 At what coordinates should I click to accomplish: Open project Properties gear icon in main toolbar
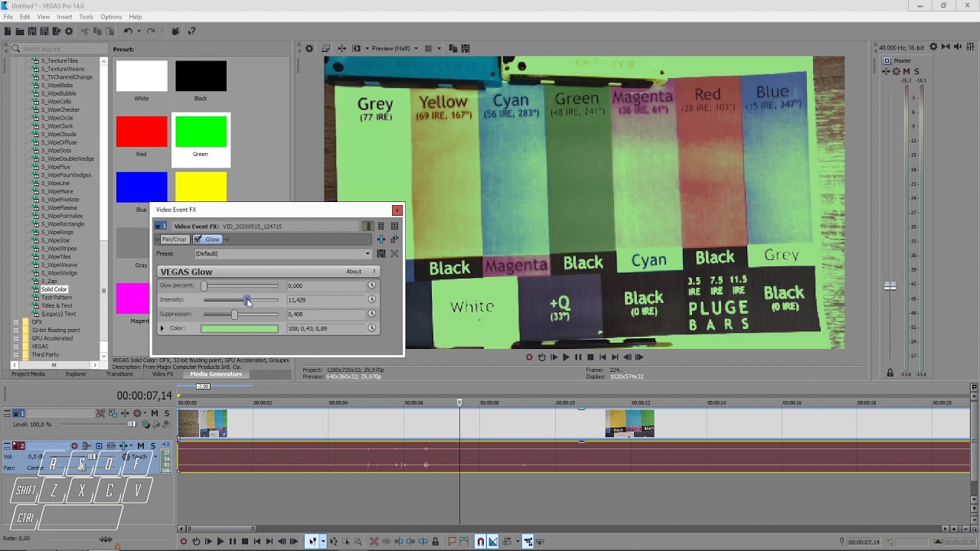tap(69, 31)
